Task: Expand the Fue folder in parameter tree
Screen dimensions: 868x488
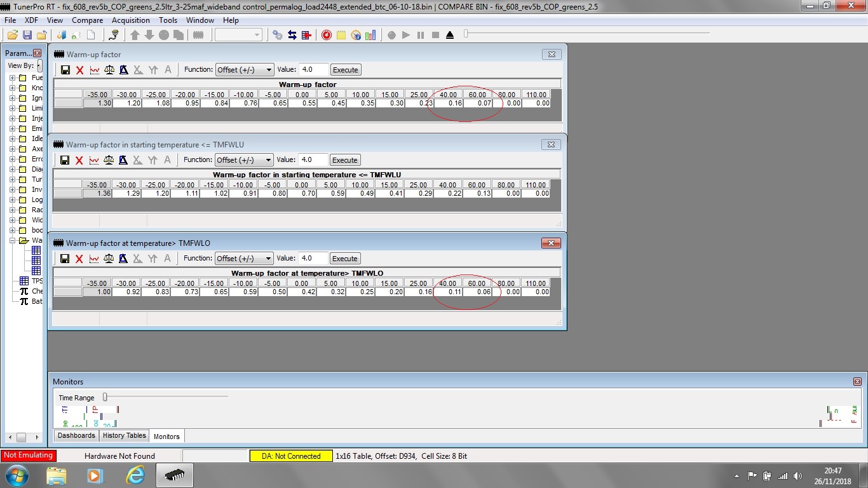Action: tap(12, 78)
